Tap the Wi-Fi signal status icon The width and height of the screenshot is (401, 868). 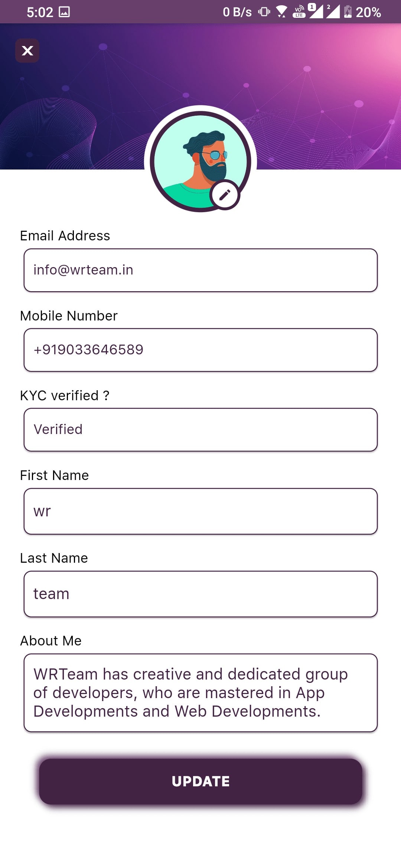point(281,12)
